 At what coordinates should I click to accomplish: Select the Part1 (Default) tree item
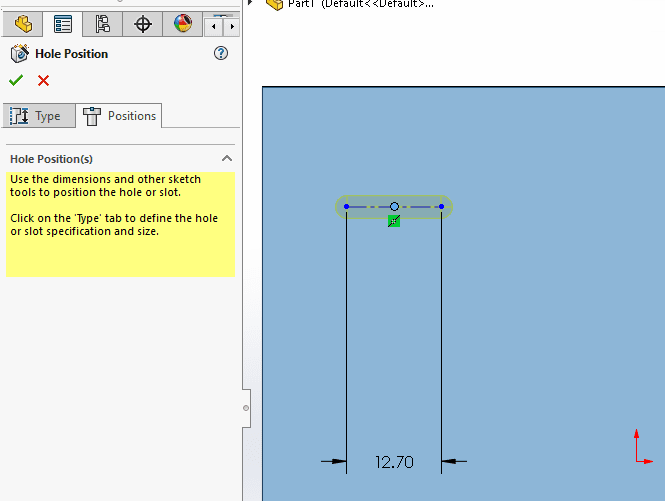click(x=350, y=4)
